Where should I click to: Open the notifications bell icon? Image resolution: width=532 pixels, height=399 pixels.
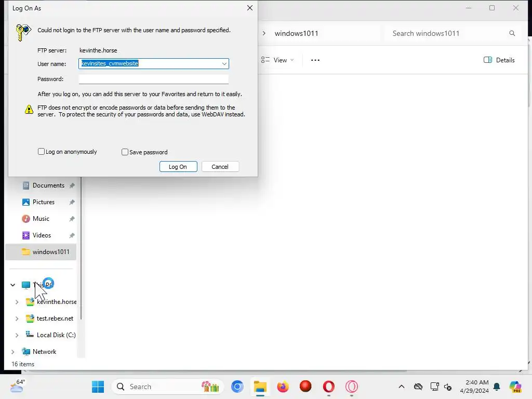point(497,387)
